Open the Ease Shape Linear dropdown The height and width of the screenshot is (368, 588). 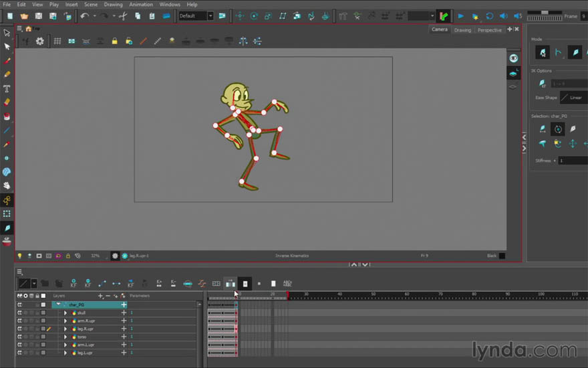(574, 98)
